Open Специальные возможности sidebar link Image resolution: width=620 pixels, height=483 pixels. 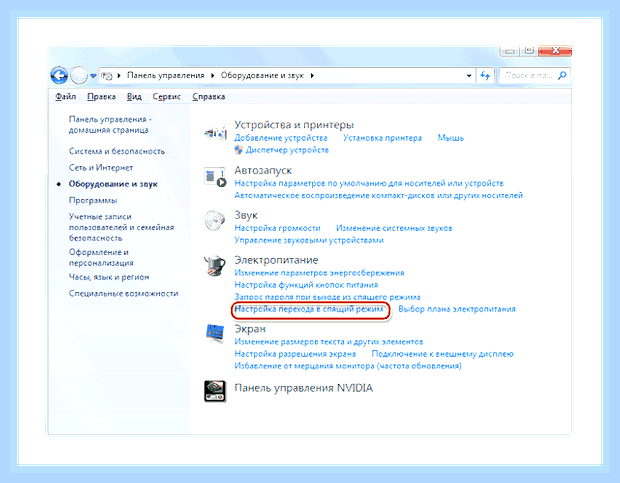[123, 293]
